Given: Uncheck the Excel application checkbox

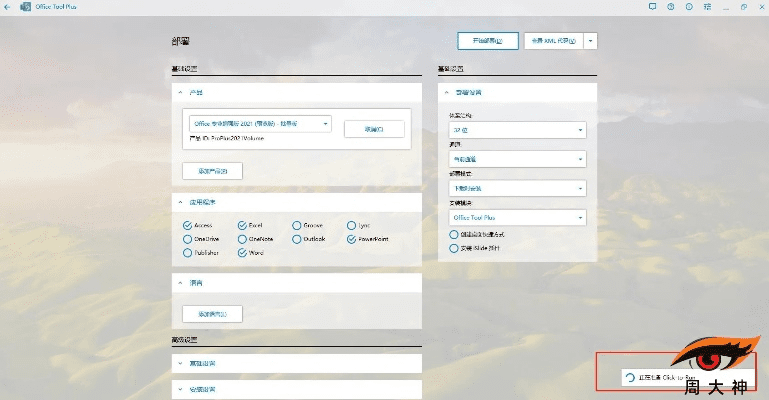Looking at the screenshot, I should (x=242, y=225).
